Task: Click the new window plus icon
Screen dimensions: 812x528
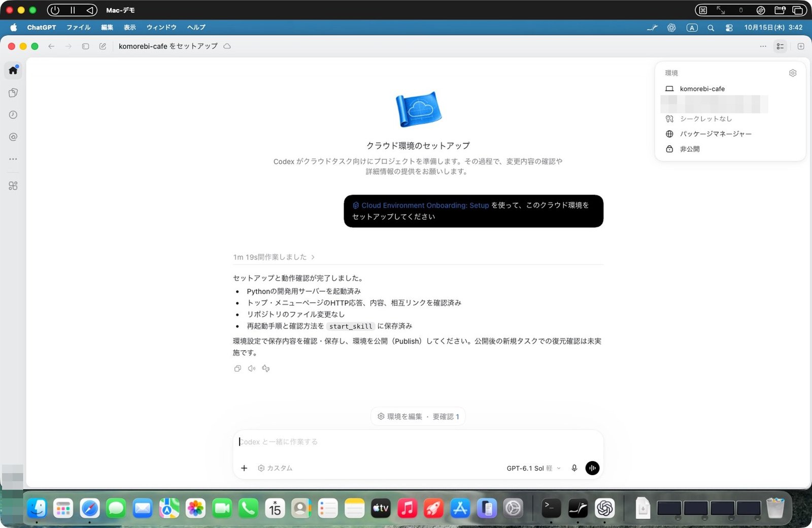Action: (x=801, y=46)
